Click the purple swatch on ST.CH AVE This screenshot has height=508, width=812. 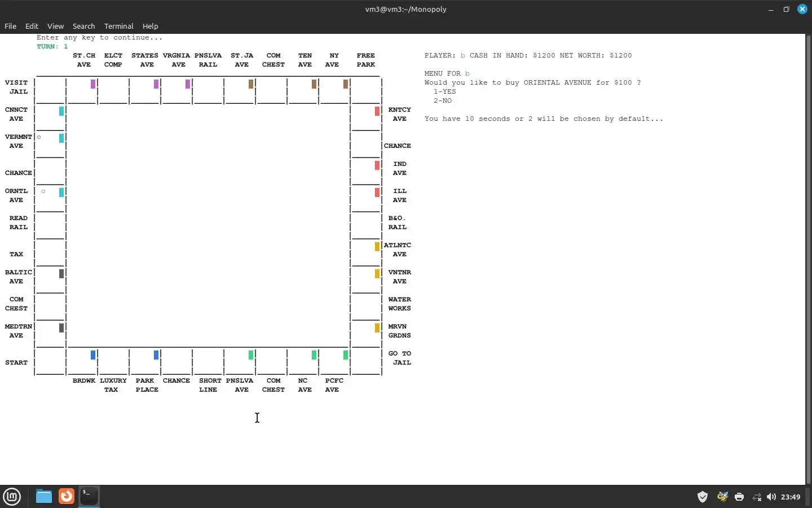point(93,84)
